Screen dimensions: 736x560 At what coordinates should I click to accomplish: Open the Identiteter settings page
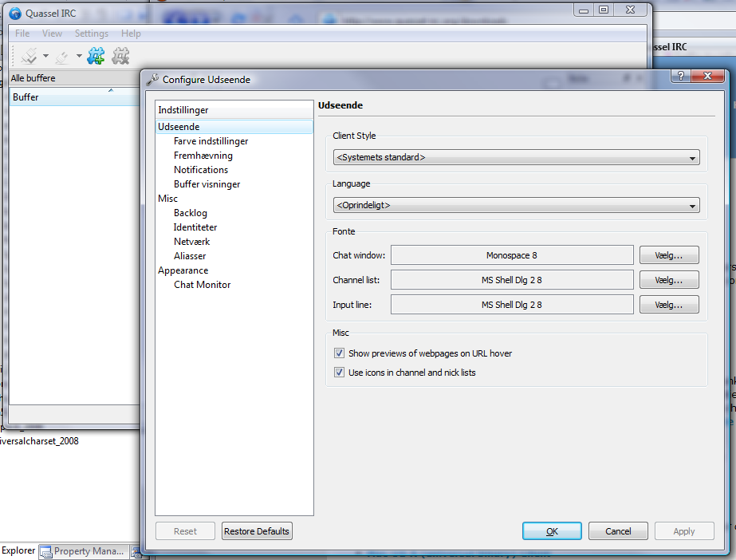pos(195,227)
